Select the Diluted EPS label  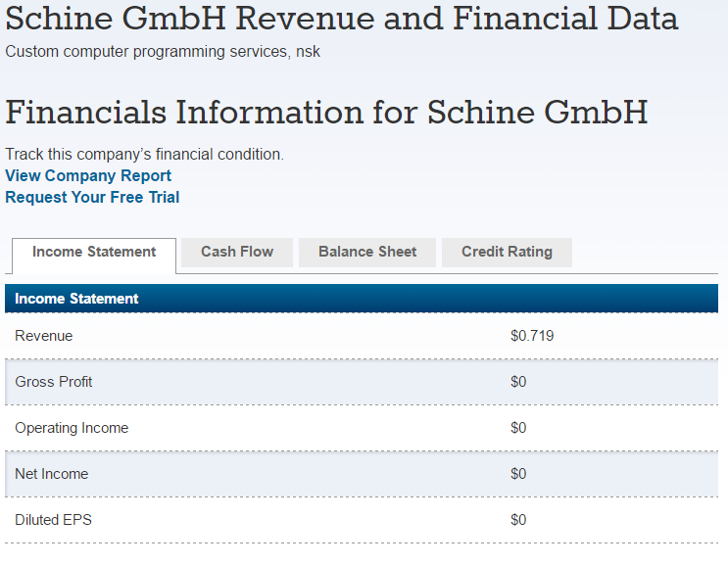click(x=53, y=520)
